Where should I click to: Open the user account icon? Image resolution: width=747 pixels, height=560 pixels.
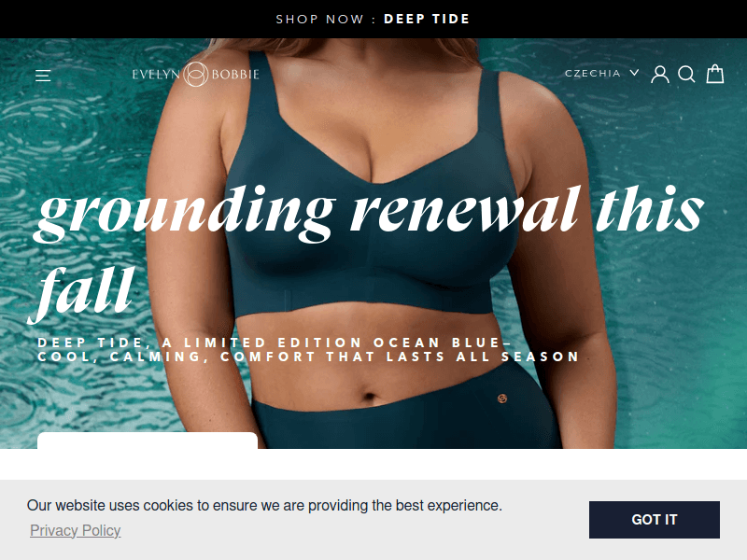coord(660,75)
